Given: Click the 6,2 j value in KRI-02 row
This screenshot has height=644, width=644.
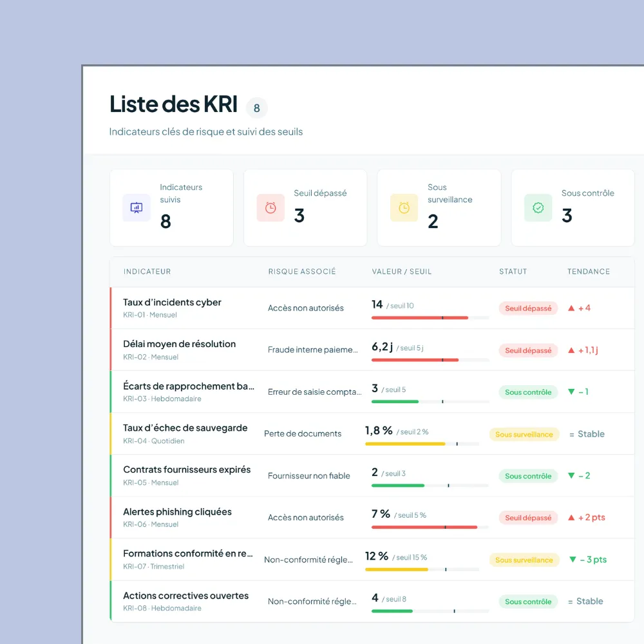Looking at the screenshot, I should (383, 347).
